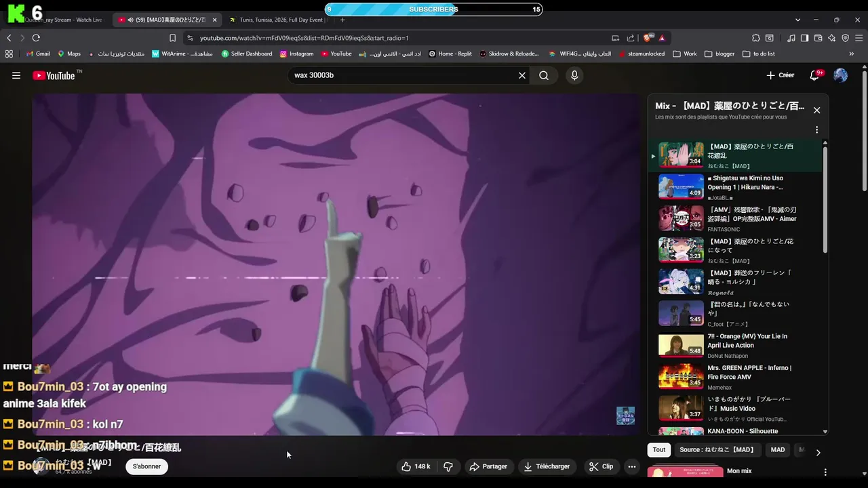Switch to the Tunis, Tunisia, 2026 tab
This screenshot has height=488, width=868.
click(278, 20)
